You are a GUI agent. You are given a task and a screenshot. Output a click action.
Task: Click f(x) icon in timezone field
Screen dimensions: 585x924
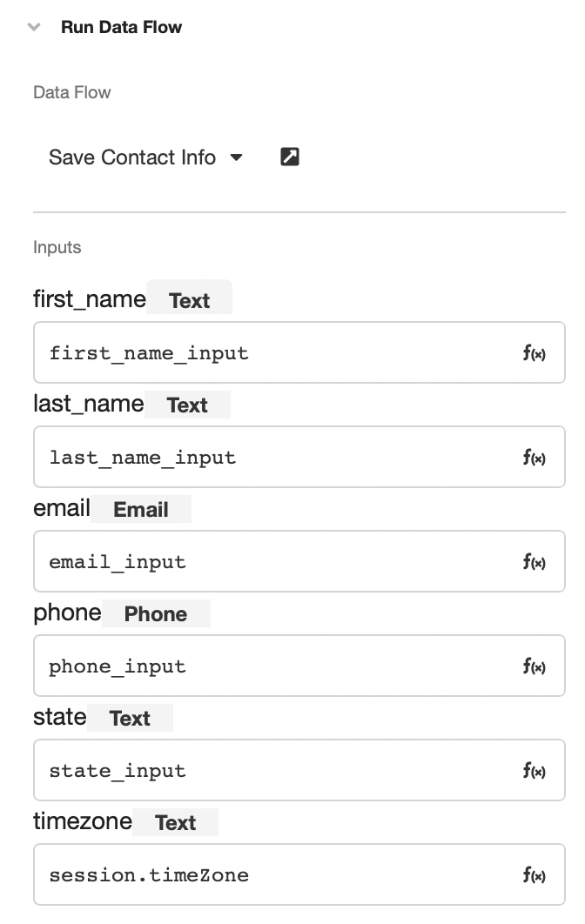(535, 874)
